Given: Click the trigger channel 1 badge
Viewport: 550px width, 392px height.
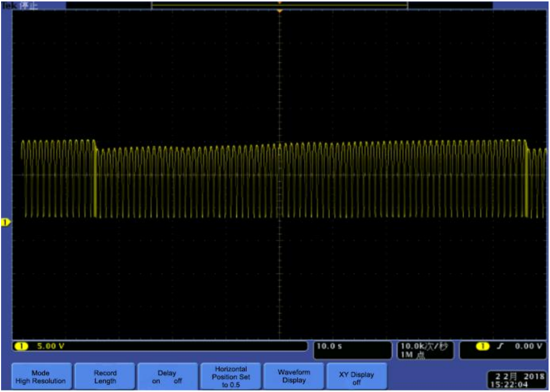Looking at the screenshot, I should tap(483, 346).
